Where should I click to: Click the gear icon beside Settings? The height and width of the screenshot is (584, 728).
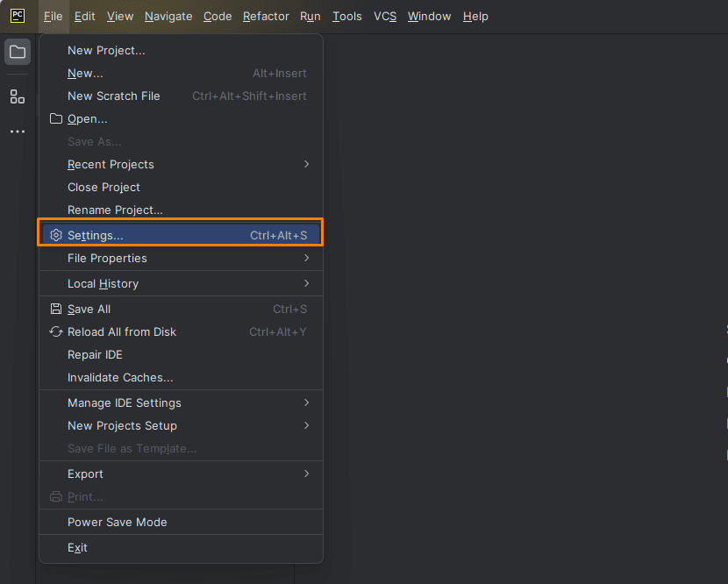[56, 235]
